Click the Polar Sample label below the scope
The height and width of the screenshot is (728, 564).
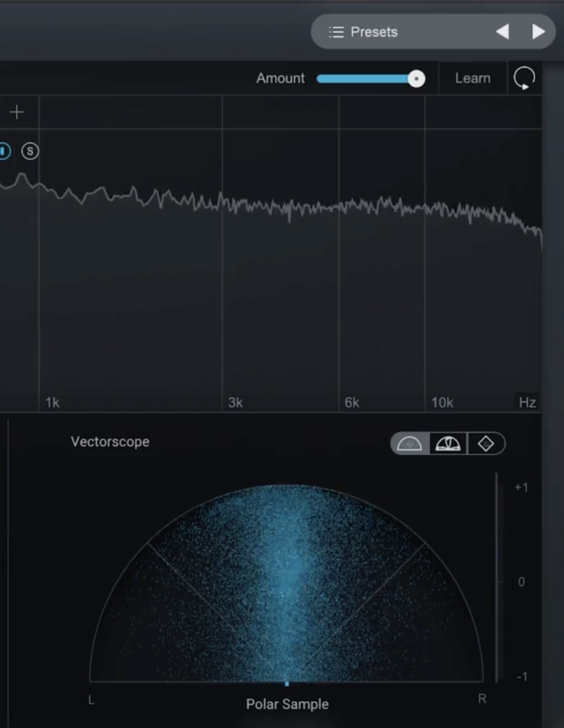pos(287,704)
